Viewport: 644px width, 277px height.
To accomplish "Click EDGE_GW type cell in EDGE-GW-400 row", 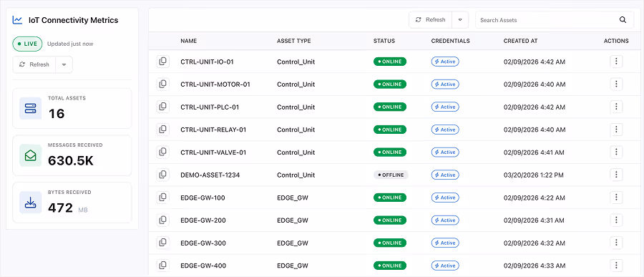I will coord(293,266).
